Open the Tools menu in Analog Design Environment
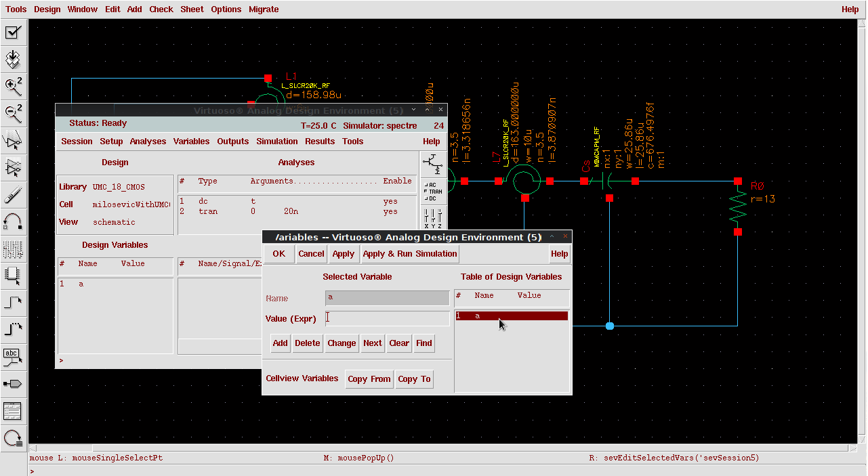 [353, 142]
